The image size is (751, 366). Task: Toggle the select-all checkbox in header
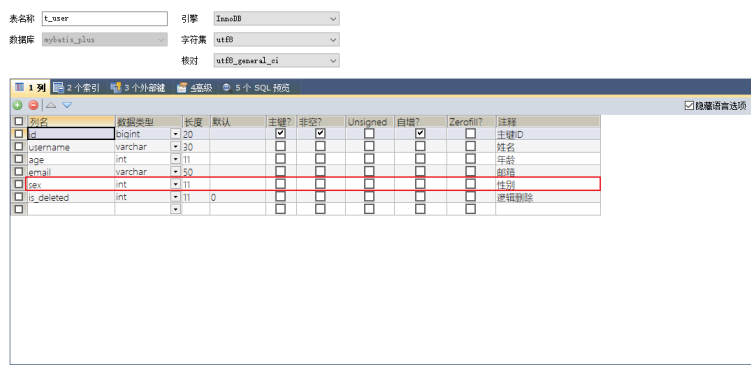pos(19,121)
